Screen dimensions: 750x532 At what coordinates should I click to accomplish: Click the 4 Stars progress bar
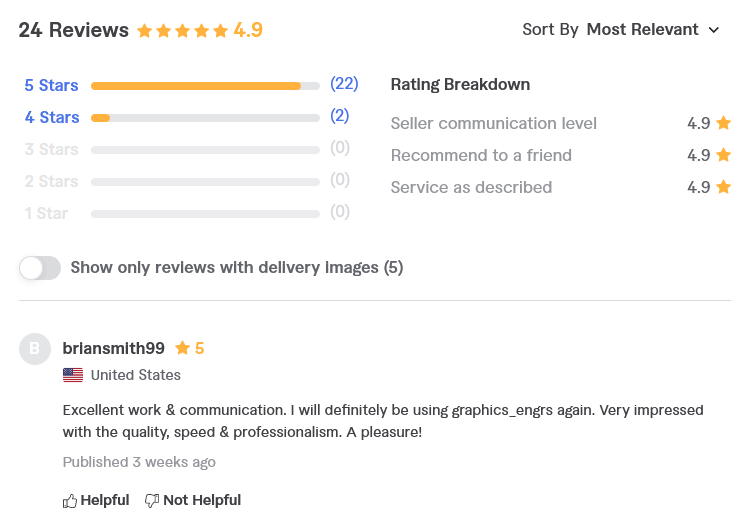click(x=205, y=118)
